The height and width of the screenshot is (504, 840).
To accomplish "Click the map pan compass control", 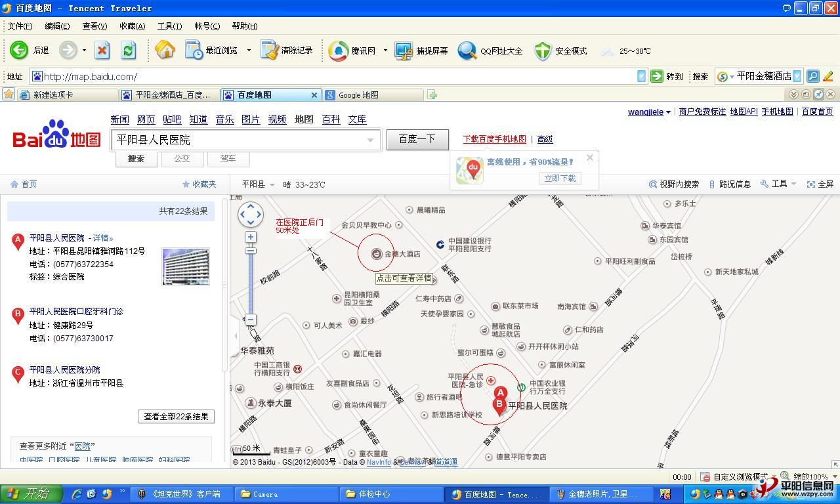I will tap(251, 214).
